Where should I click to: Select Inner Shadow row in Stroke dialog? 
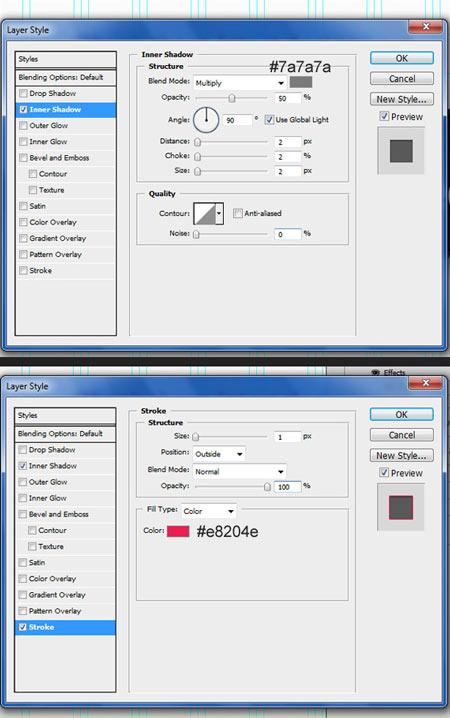tap(65, 466)
